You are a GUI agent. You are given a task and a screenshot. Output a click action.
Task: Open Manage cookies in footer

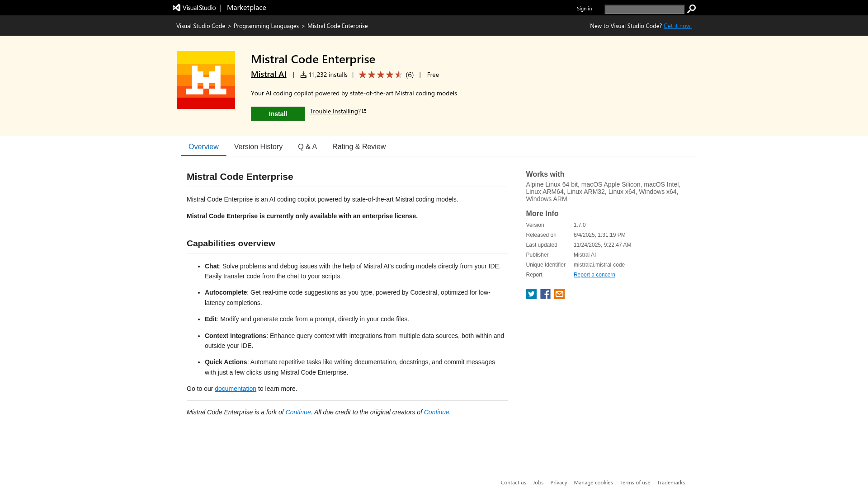point(593,483)
